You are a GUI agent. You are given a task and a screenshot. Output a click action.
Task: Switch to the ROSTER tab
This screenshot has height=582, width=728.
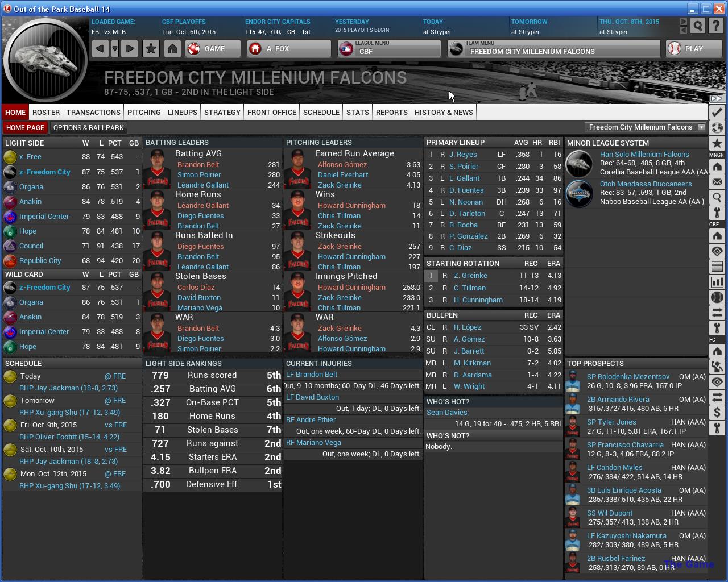pyautogui.click(x=46, y=112)
